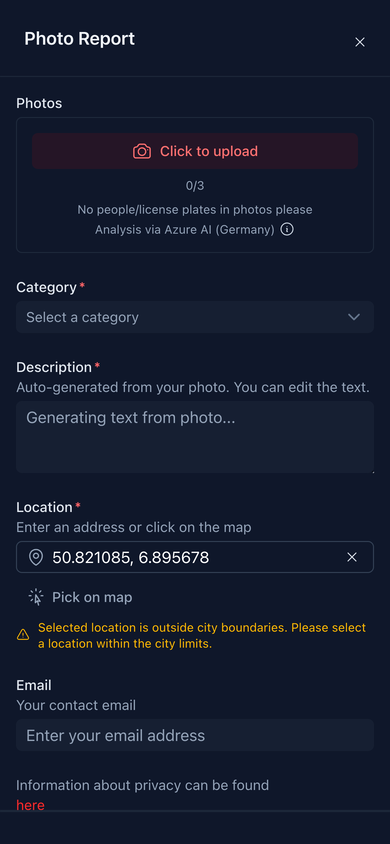Click the outside city boundaries warning text
390x844 pixels.
pos(202,635)
